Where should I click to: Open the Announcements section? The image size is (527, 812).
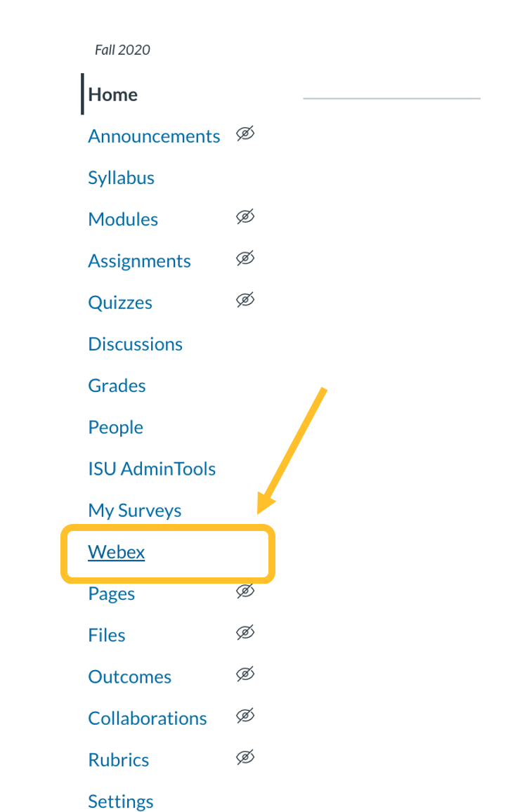tap(154, 136)
